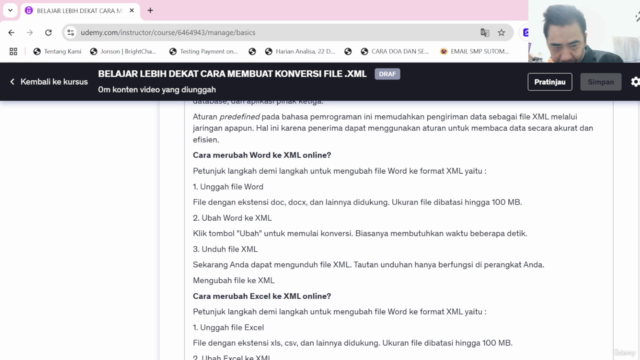Click text '0m konten video yang diunggah'

coord(157,89)
